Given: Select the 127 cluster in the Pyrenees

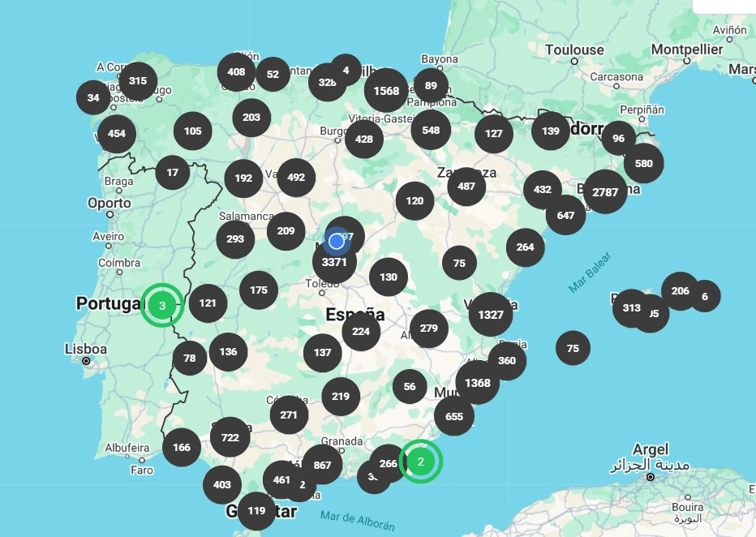Looking at the screenshot, I should 494,134.
